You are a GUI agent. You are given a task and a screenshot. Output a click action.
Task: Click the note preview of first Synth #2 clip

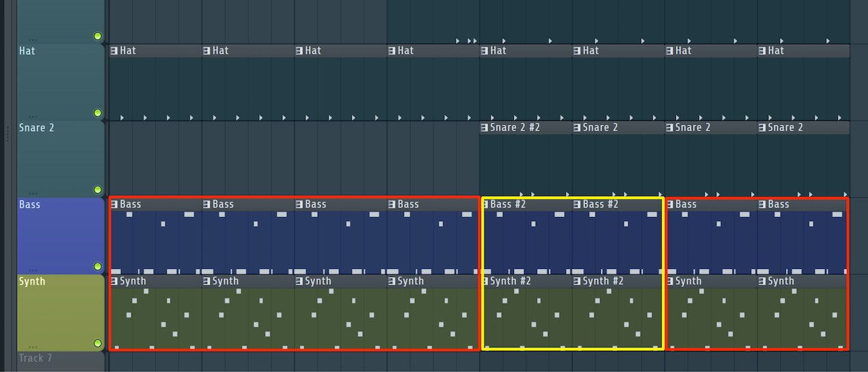pyautogui.click(x=527, y=319)
